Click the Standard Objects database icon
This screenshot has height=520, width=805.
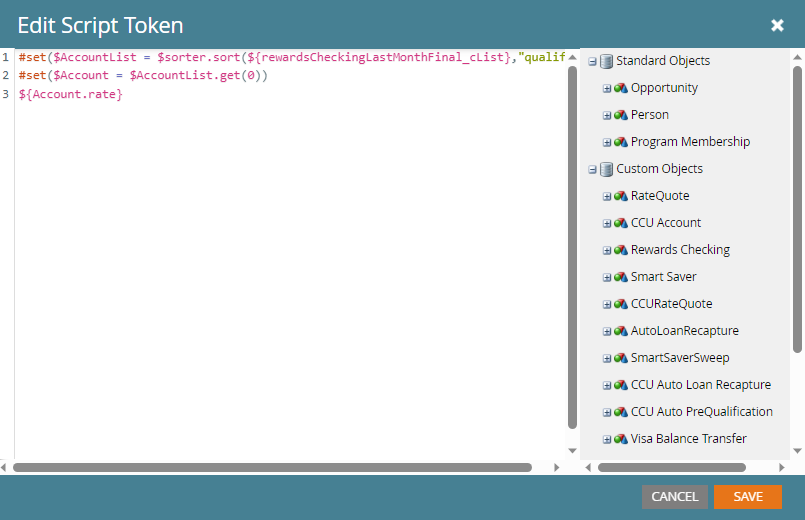[x=606, y=61]
